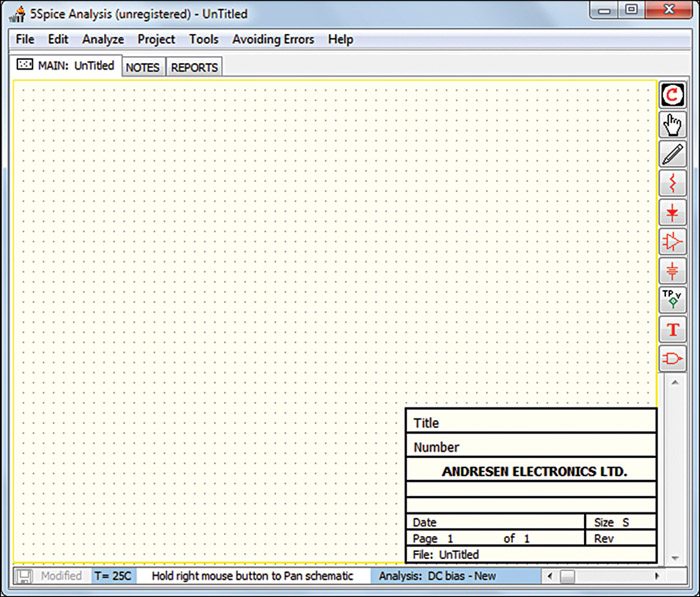Select the hand pointer tool
The image size is (700, 597).
click(672, 124)
